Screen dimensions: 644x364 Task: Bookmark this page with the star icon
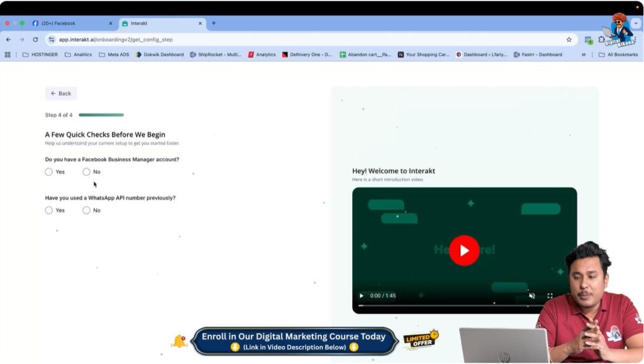click(569, 40)
